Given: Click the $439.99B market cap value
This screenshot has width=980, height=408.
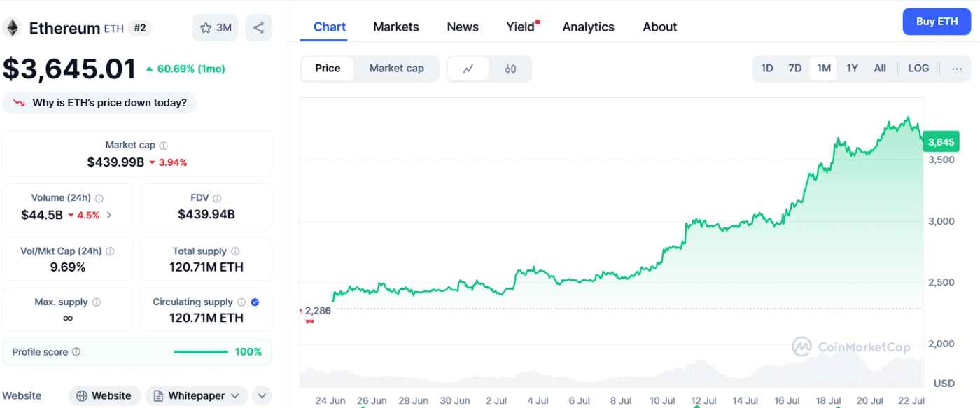Looking at the screenshot, I should tap(115, 162).
